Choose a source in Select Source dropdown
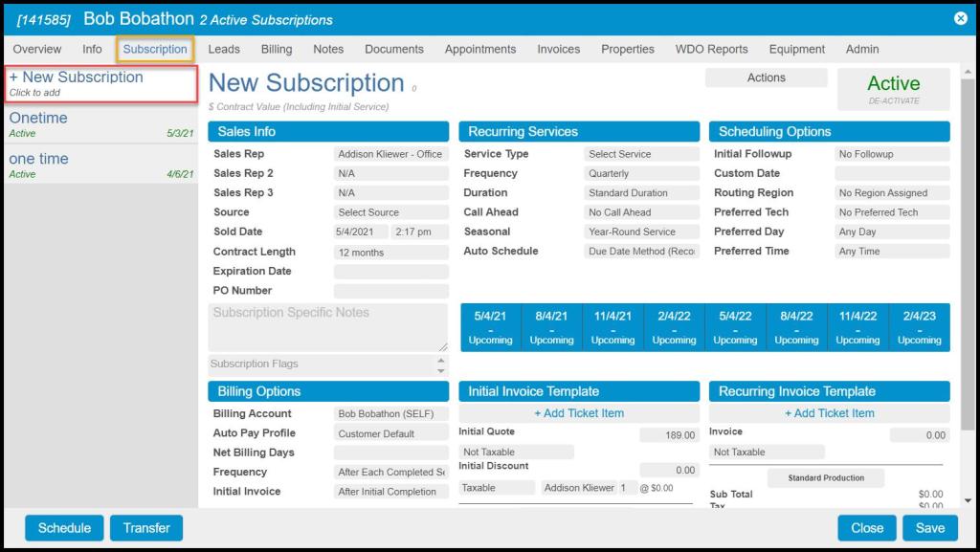The height and width of the screenshot is (552, 980). [390, 212]
